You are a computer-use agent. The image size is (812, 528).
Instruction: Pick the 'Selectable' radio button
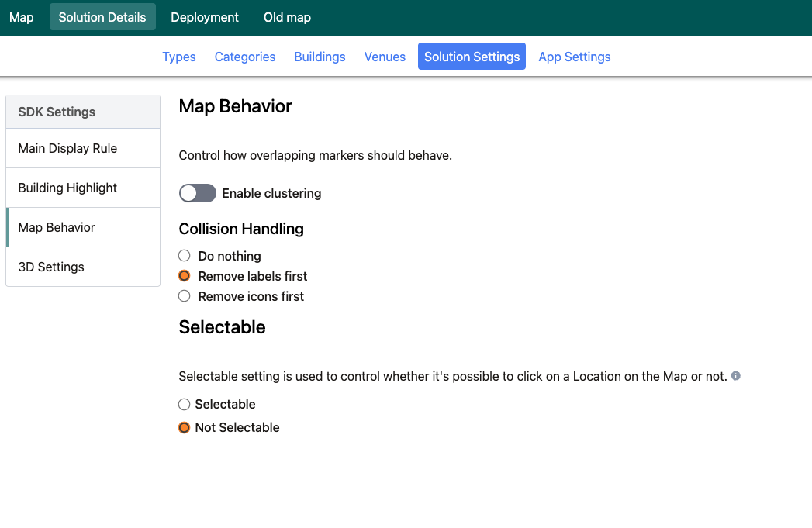point(185,404)
